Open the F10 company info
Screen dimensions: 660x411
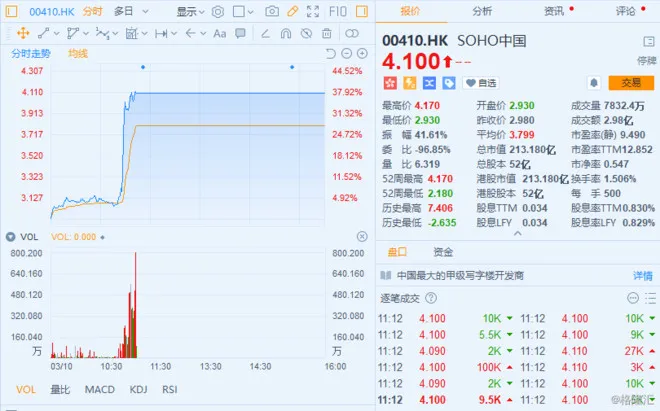click(x=338, y=11)
